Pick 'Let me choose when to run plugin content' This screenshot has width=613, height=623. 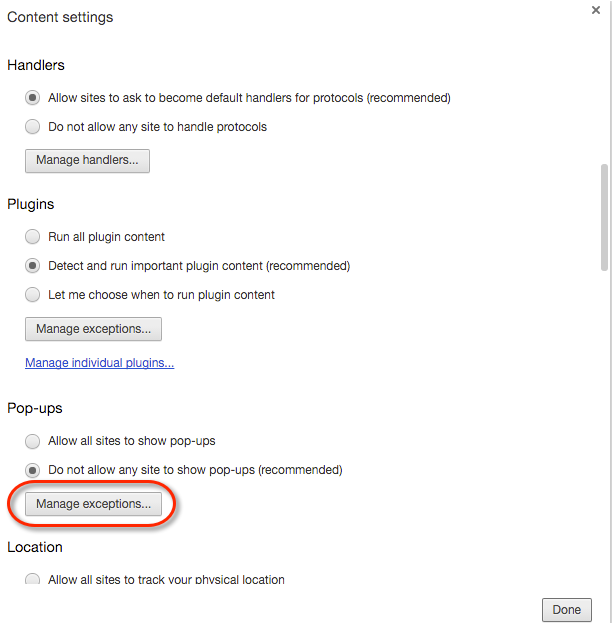[33, 295]
